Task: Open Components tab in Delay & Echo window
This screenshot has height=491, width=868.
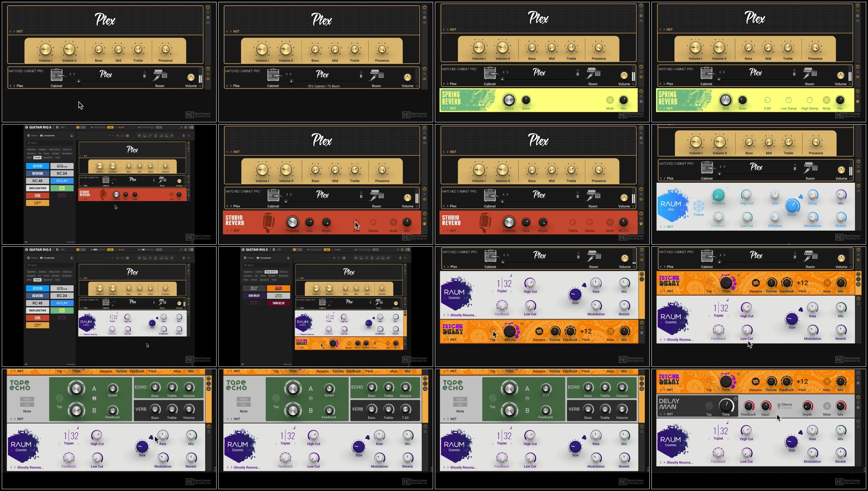Action: pos(264,258)
